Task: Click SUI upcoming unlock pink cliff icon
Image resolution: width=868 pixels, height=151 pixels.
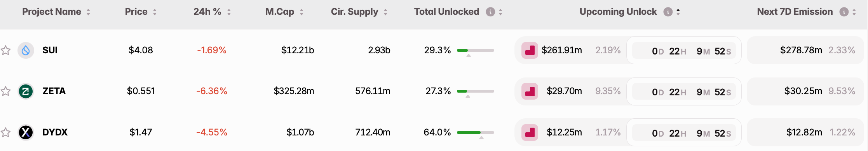Action: click(530, 50)
